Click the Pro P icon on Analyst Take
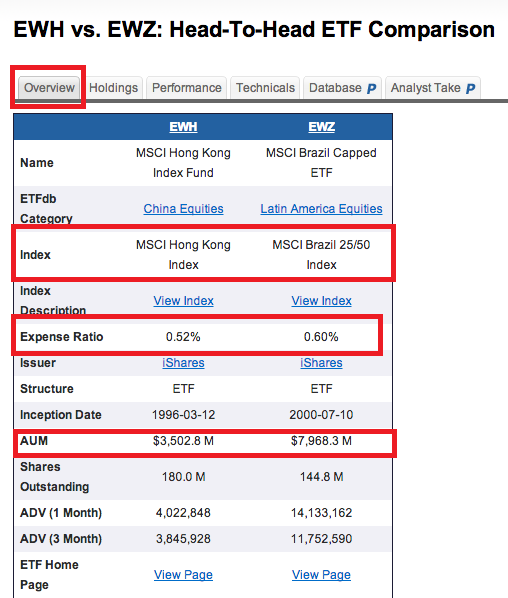The image size is (508, 598). pyautogui.click(x=470, y=88)
